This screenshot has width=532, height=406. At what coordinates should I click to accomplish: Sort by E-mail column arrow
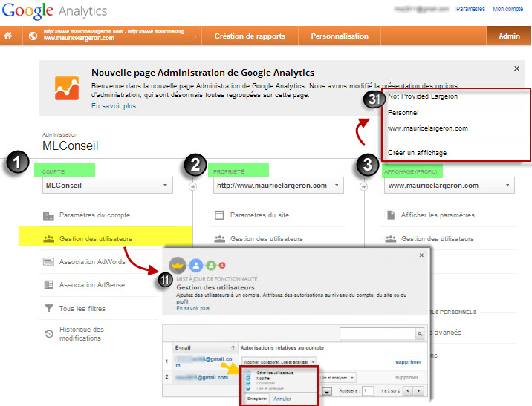pos(233,347)
